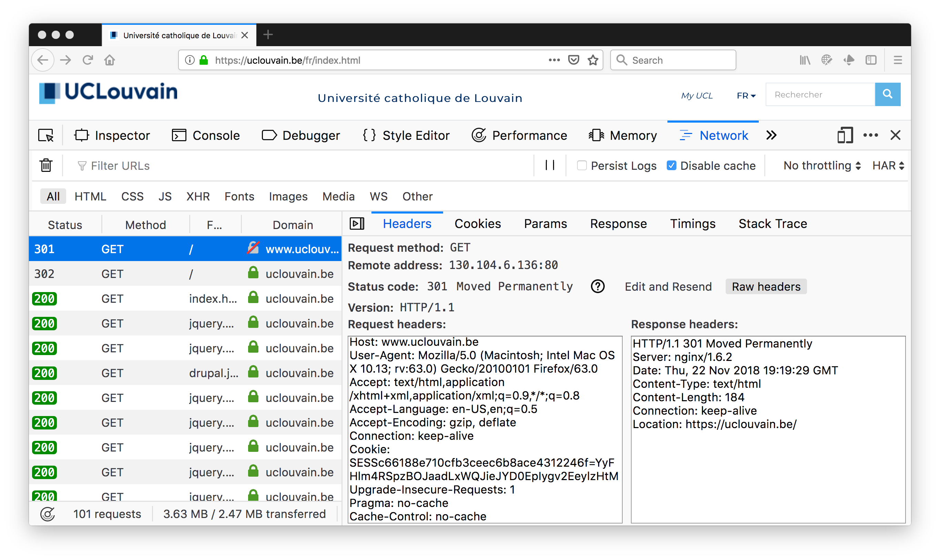The height and width of the screenshot is (560, 940).
Task: Filter requests by All
Action: pyautogui.click(x=53, y=196)
